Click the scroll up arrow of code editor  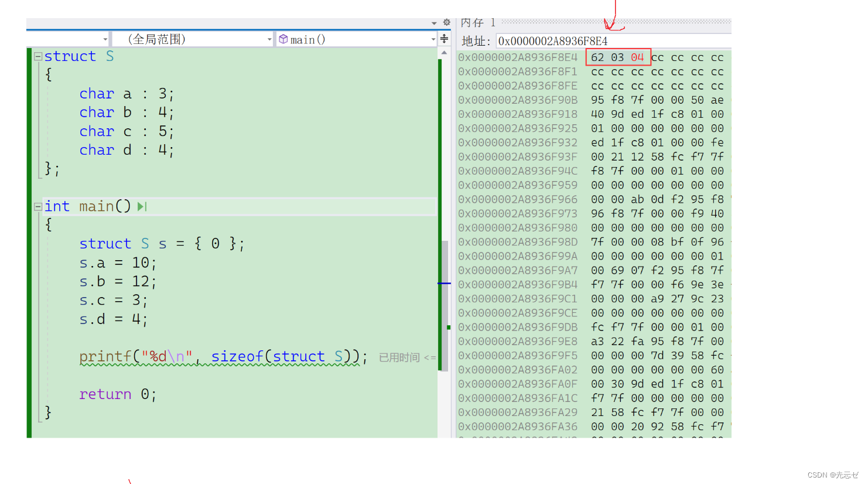point(444,53)
